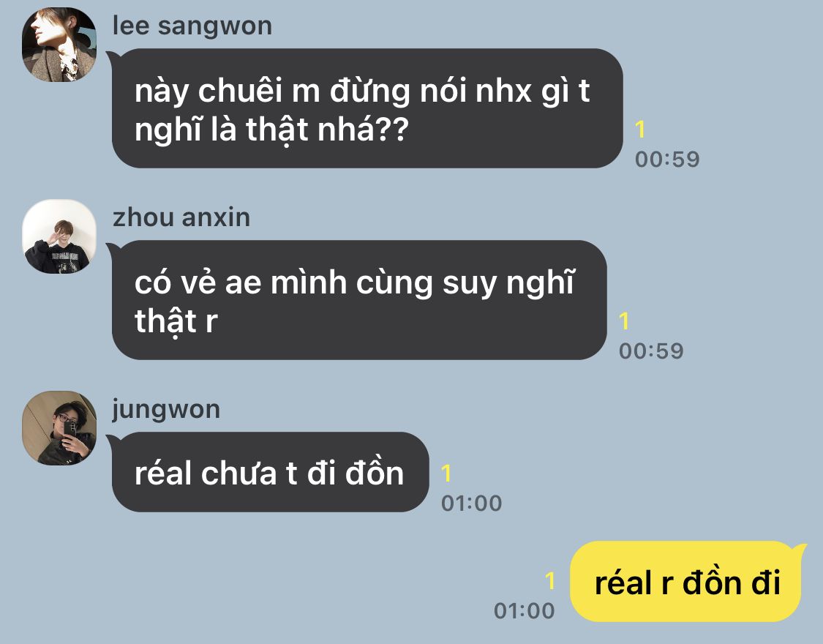Tap unread count beside jungwon's message
The image size is (823, 644).
pyautogui.click(x=446, y=473)
